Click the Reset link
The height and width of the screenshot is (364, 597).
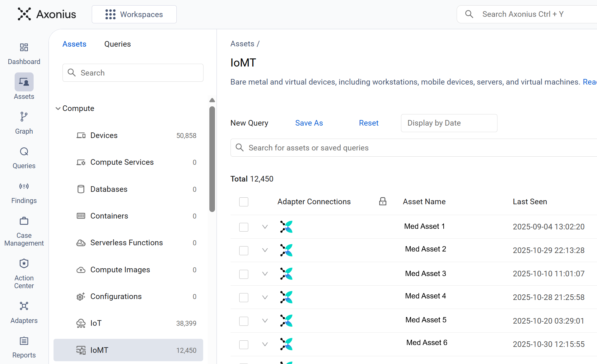369,123
